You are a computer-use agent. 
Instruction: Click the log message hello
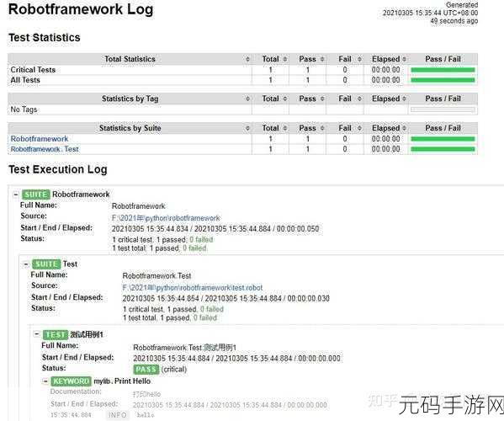click(146, 415)
